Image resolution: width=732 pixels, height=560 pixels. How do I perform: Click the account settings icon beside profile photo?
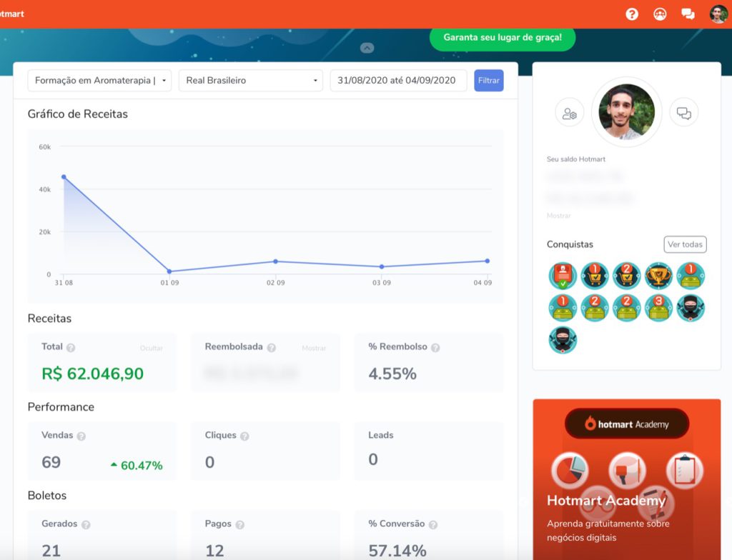coord(570,113)
